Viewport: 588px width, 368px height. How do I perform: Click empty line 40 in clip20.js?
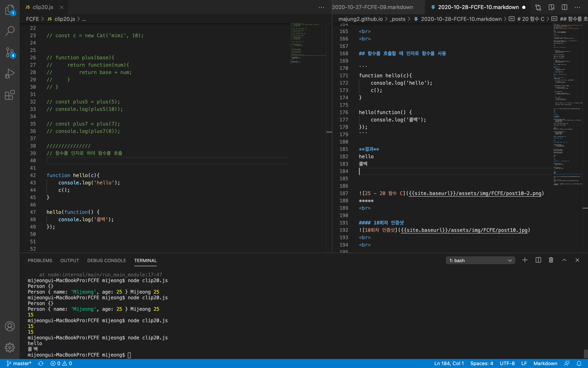tap(168, 161)
